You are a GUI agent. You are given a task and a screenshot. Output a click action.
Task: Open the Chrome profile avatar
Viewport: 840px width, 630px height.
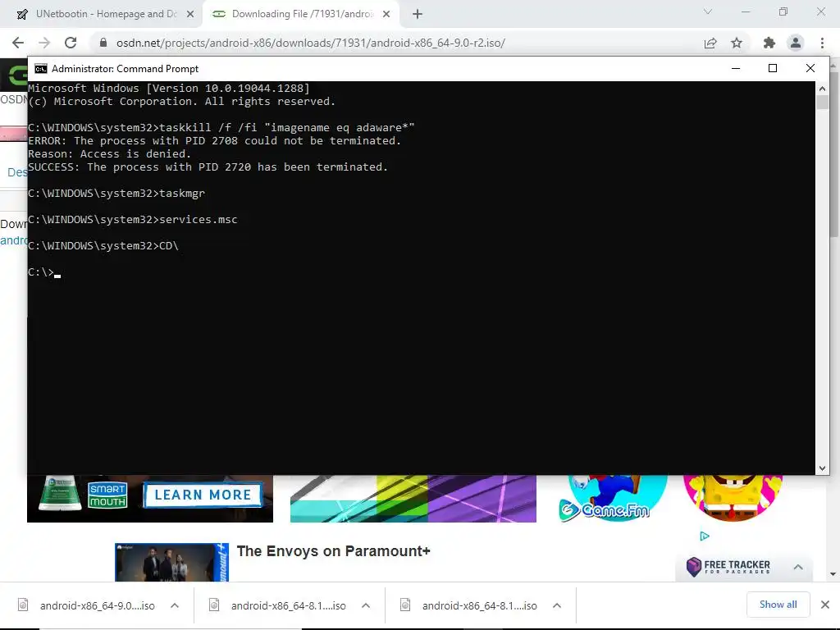click(796, 43)
